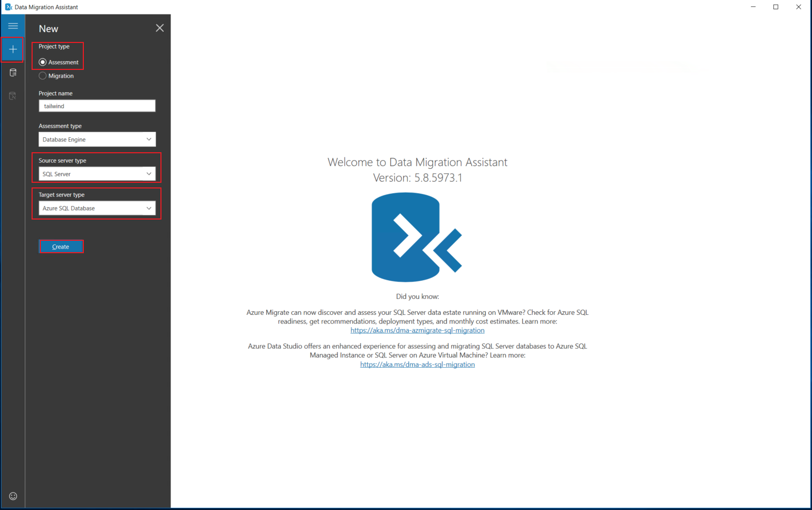Expand the Assessment type dropdown

click(97, 139)
